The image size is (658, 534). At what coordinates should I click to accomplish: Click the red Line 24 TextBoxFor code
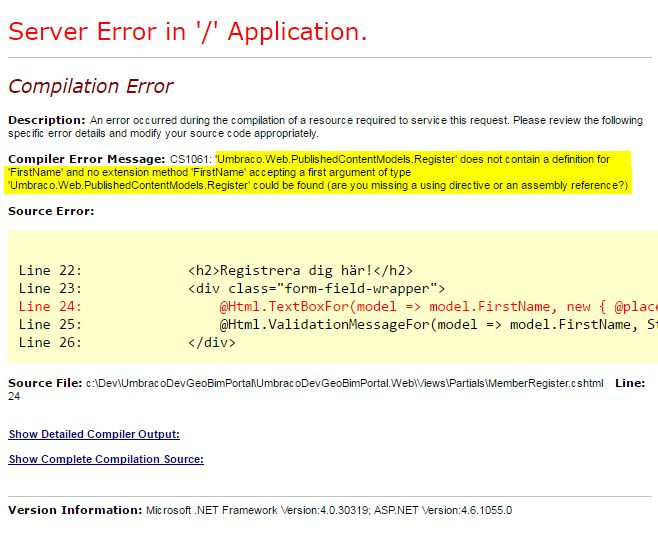click(338, 307)
